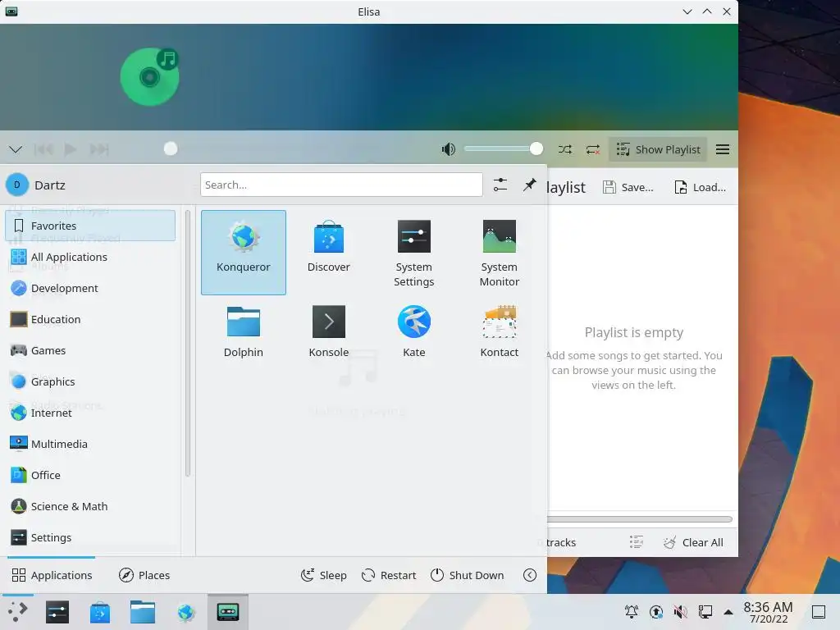This screenshot has width=840, height=630.
Task: Open updates tray icon
Action: [655, 611]
